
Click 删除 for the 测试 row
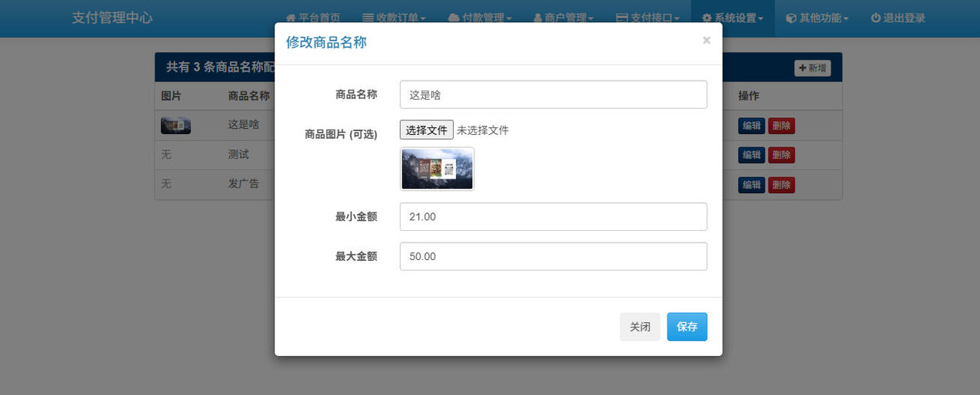[x=782, y=155]
